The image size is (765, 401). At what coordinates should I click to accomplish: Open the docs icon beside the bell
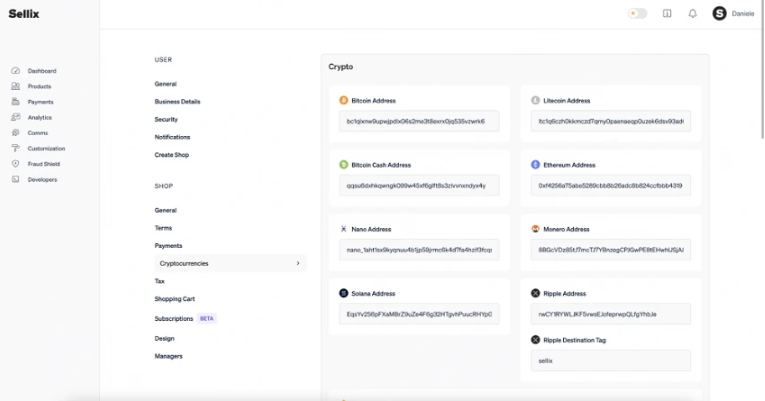[667, 14]
